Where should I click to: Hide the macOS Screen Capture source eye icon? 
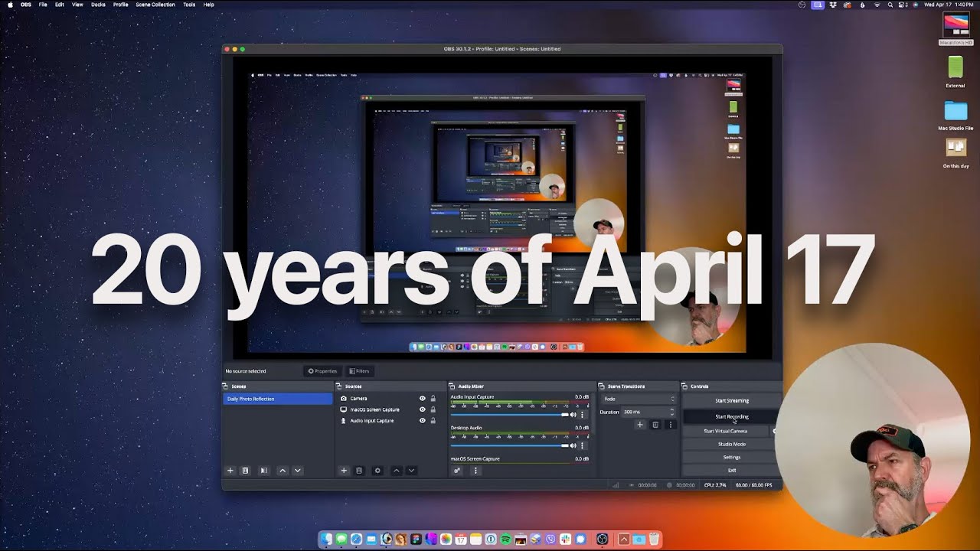[422, 409]
